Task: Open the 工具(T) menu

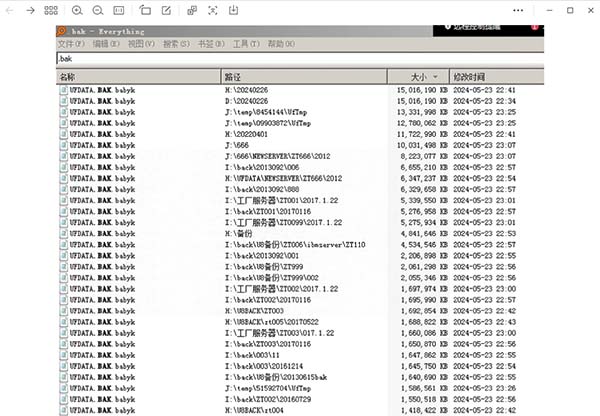Action: (x=246, y=44)
